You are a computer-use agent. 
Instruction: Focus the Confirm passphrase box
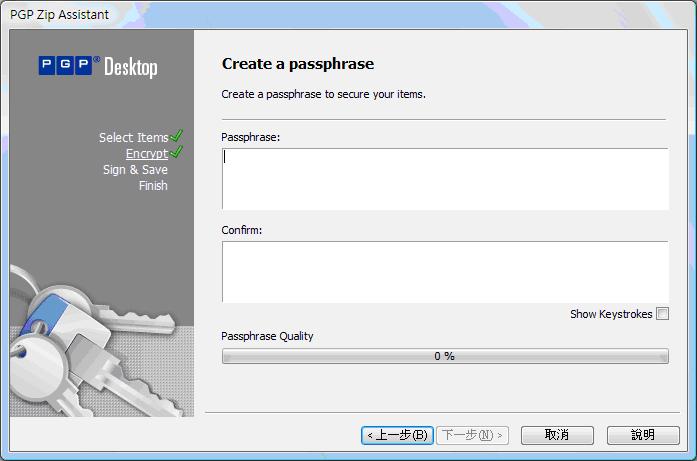(x=444, y=271)
